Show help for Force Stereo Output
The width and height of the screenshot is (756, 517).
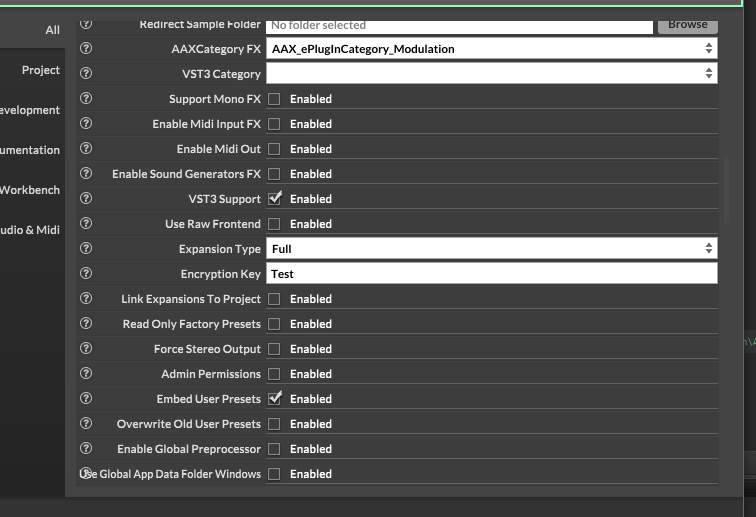pos(86,348)
